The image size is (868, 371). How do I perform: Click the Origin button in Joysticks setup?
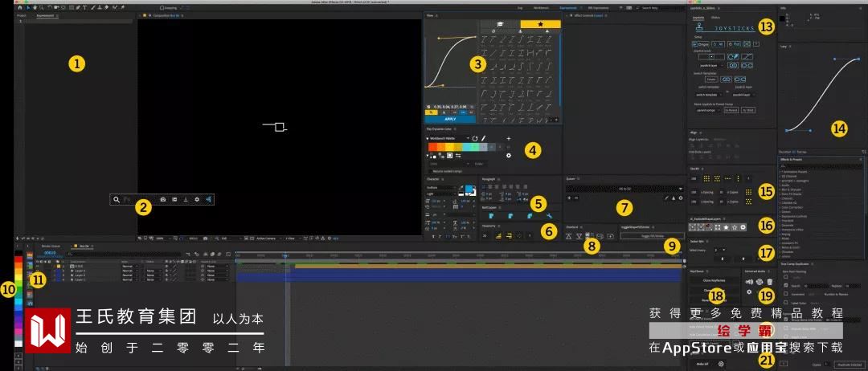(702, 44)
